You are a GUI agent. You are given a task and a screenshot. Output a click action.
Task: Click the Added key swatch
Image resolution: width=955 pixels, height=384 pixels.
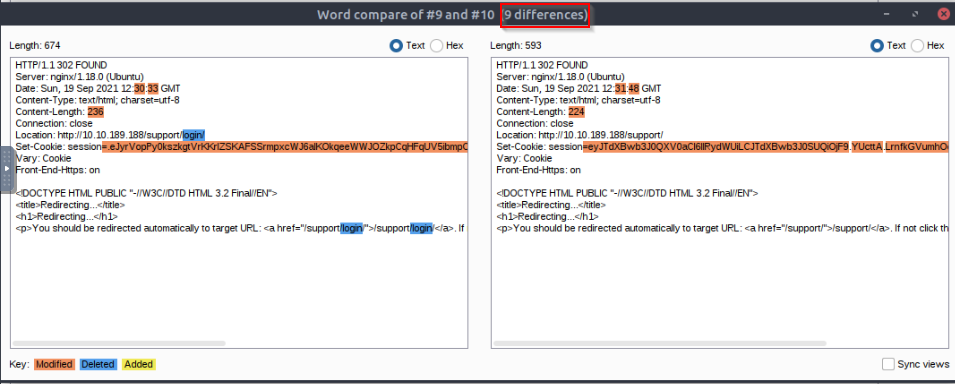tap(138, 364)
